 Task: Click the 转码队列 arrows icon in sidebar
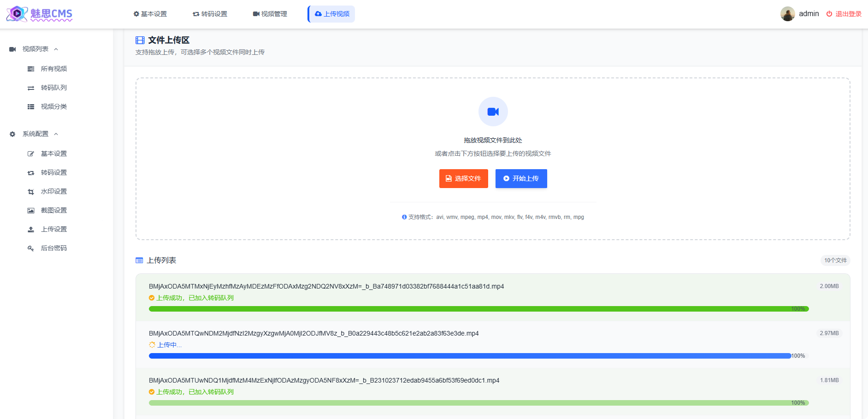point(31,88)
